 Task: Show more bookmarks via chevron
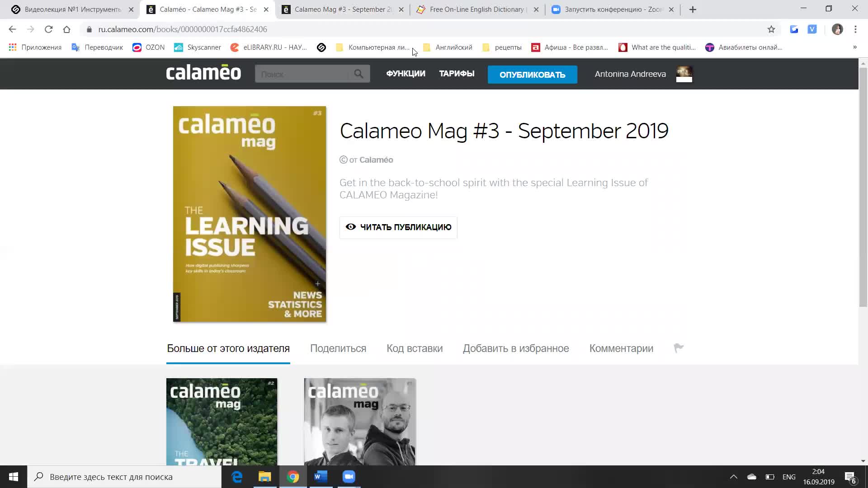(x=854, y=47)
